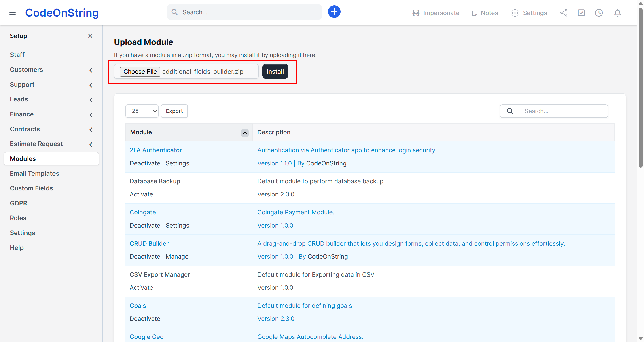Screen dimensions: 644x342
Task: Close the Setup sidebar panel
Action: coord(90,36)
